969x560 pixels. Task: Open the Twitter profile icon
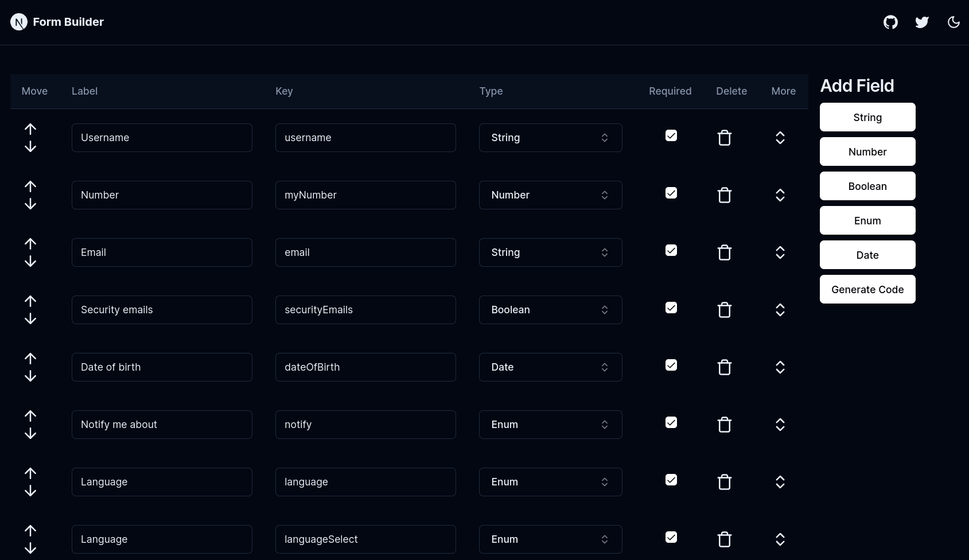(922, 22)
